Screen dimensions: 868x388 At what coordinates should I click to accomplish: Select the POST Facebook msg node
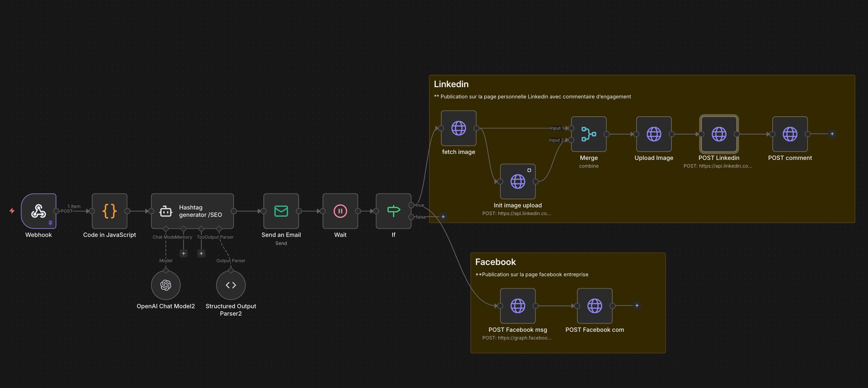pos(518,306)
